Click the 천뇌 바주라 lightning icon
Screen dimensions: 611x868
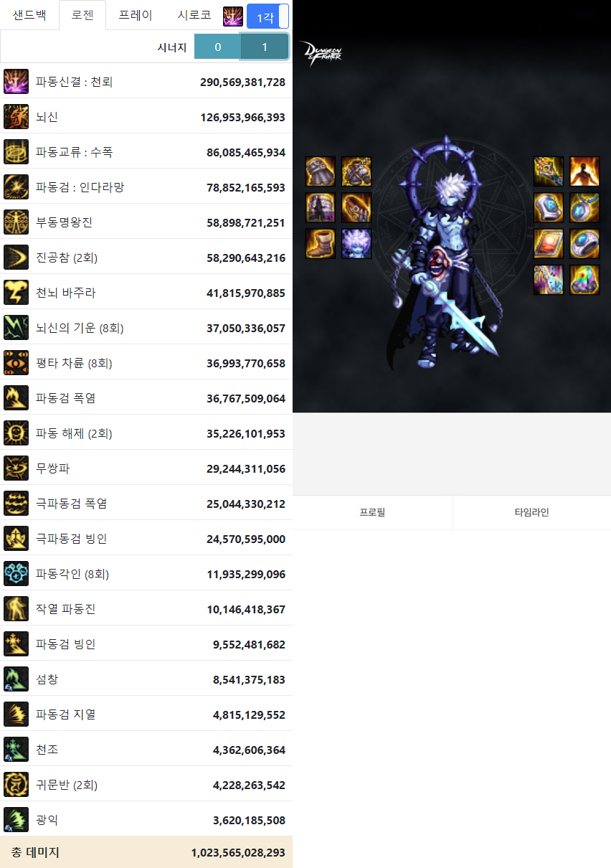point(16,293)
